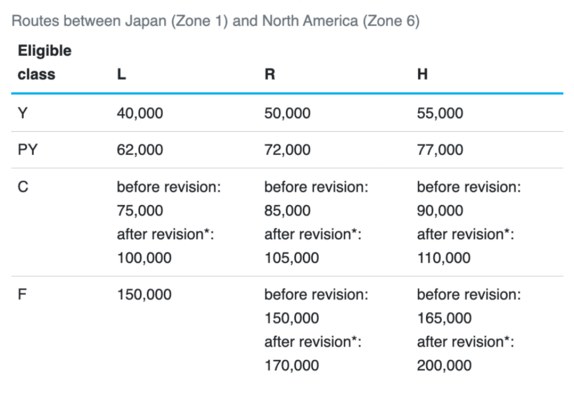Viewport: 574px width, 393px height.
Task: Click the 150,000 value in F row L column
Action: tap(144, 295)
